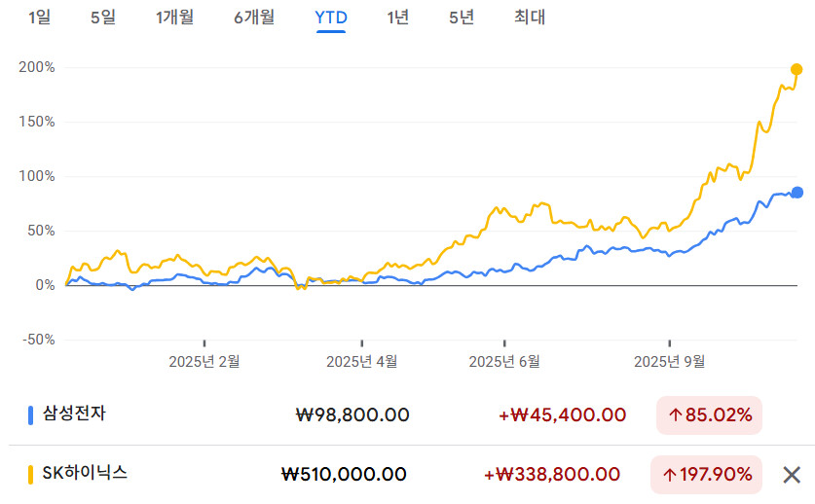Select the 최대 range tab
815x504 pixels.
pos(530,18)
